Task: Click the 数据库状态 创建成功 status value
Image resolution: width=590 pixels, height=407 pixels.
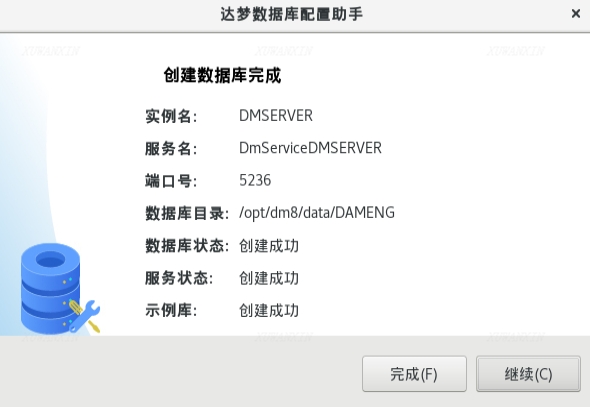Action: coord(269,246)
